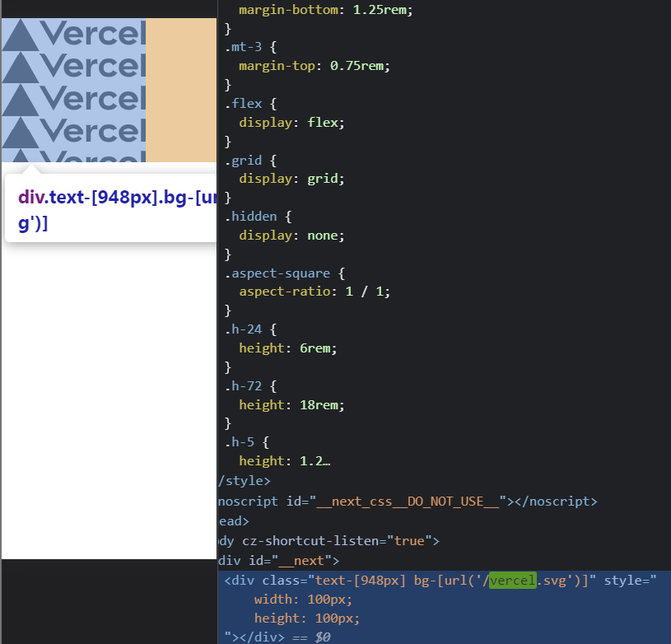Click the 'height: 18rem;' declaration

tap(291, 405)
